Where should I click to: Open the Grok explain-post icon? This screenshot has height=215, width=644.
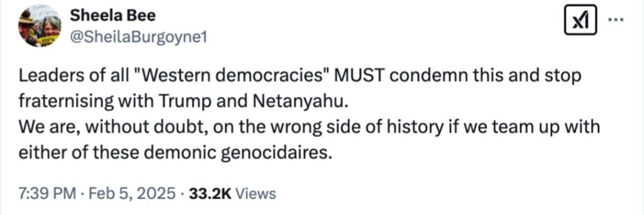click(x=580, y=21)
